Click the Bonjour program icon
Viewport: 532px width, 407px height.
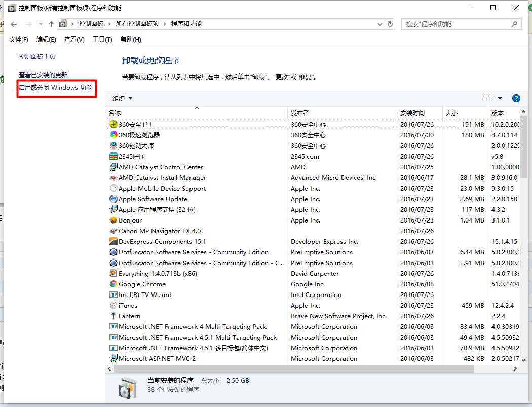pyautogui.click(x=113, y=220)
